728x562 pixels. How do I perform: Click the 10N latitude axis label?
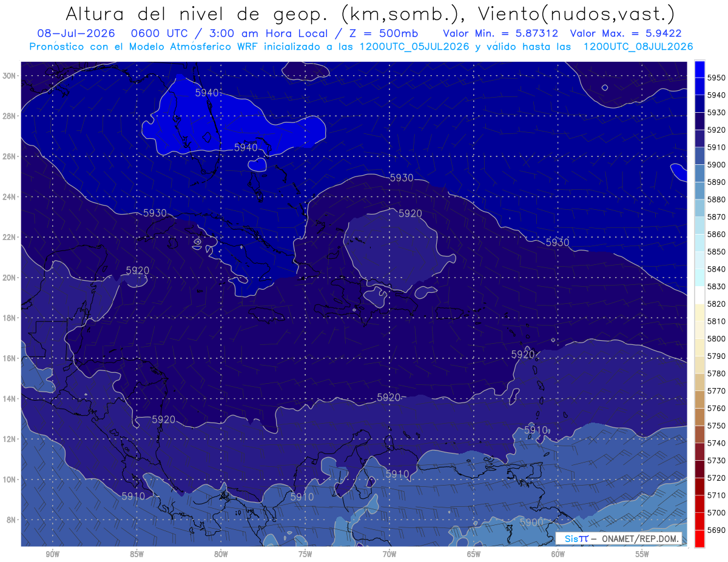click(x=10, y=479)
